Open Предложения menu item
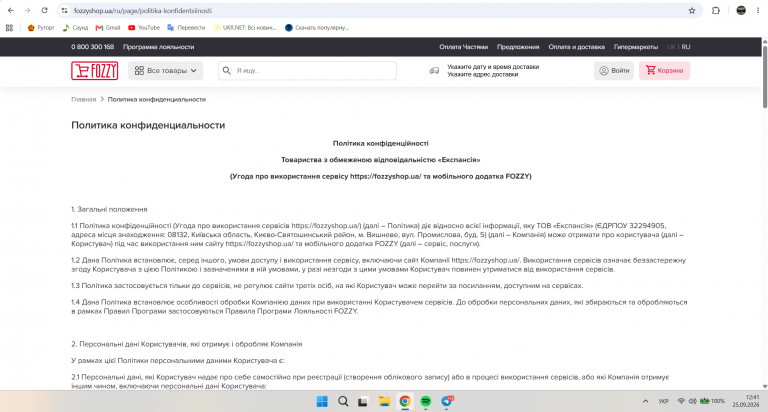768x412 pixels. (518, 47)
